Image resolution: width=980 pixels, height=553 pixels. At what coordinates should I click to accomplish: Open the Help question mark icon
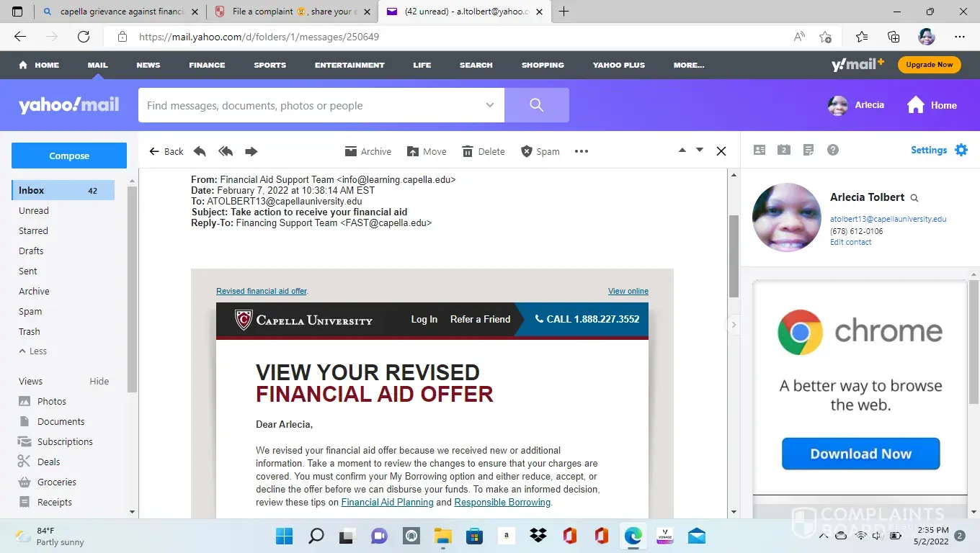(833, 150)
